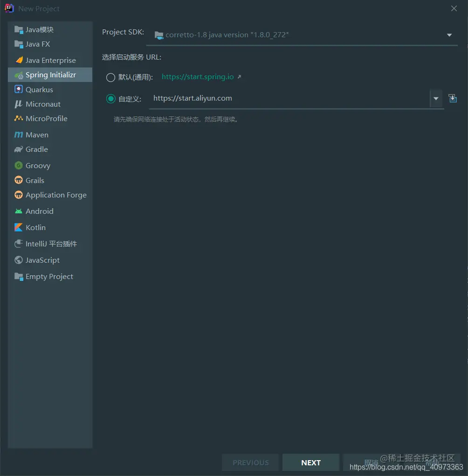Click the Project SDK label
468x476 pixels.
[123, 32]
